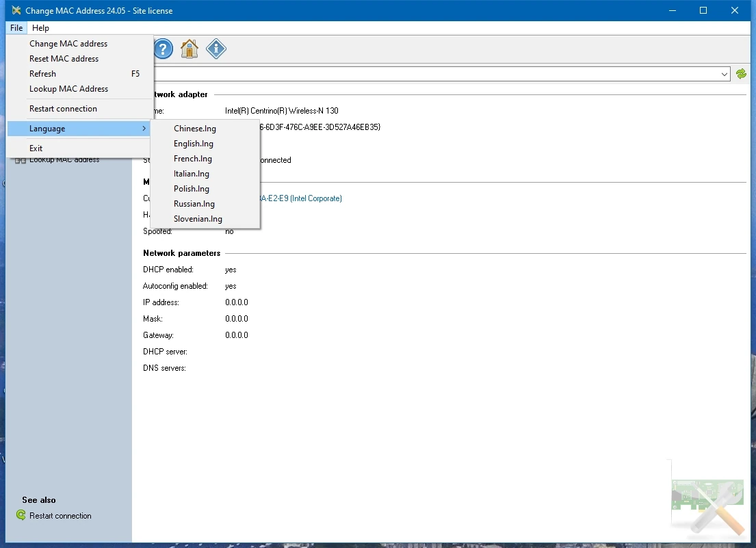This screenshot has height=548, width=756.
Task: Select Exit from the File menu
Action: (80, 148)
